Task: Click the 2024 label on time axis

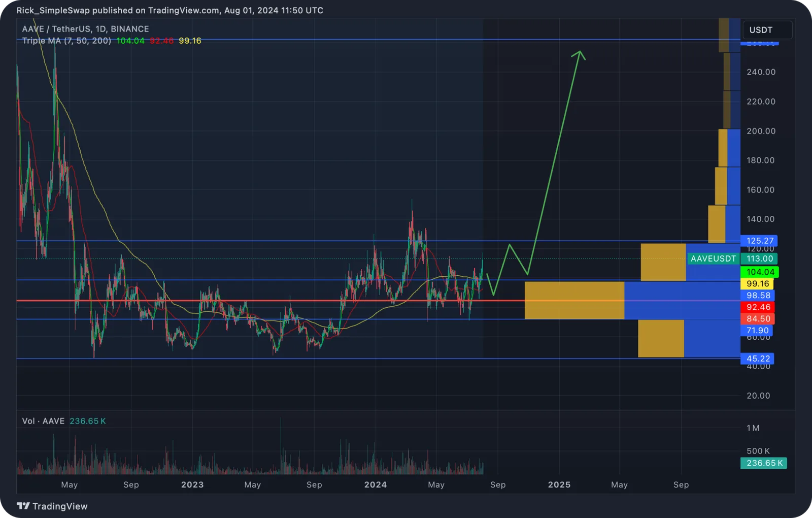Action: [376, 485]
